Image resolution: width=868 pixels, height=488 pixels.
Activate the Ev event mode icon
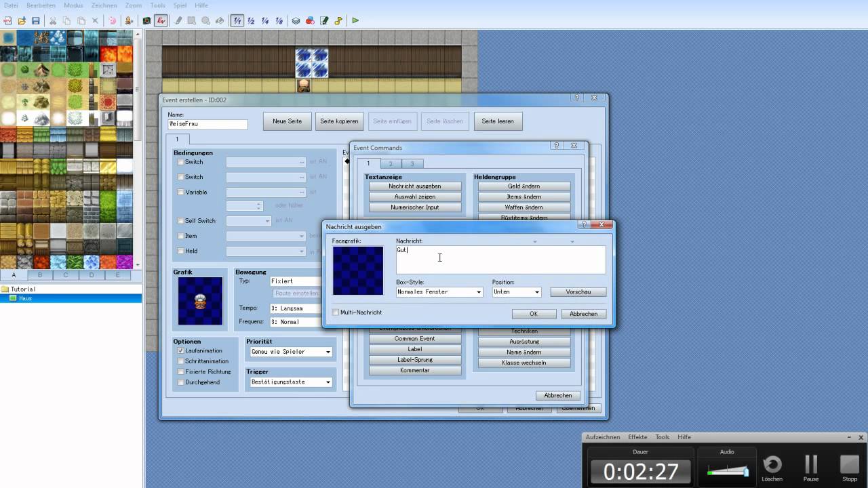tap(161, 20)
